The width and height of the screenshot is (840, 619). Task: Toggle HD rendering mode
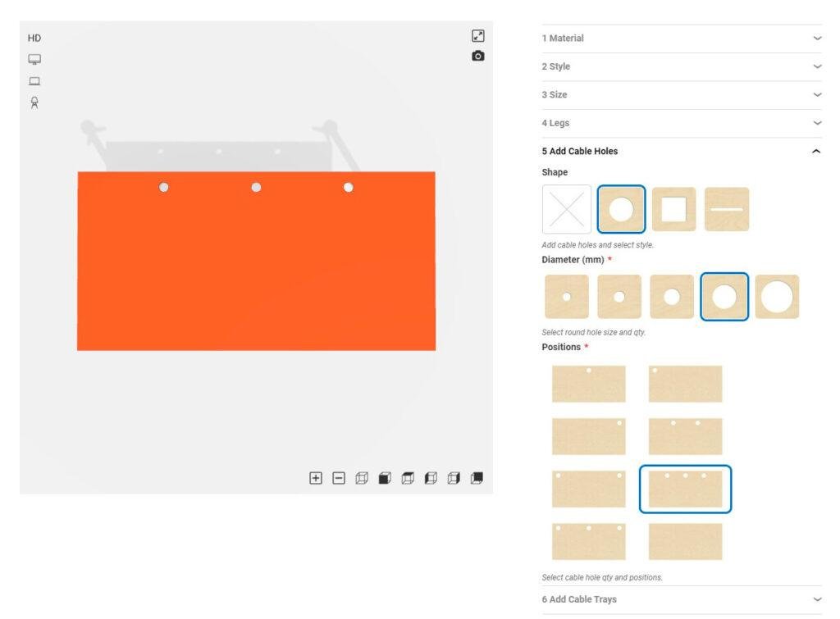[x=34, y=38]
